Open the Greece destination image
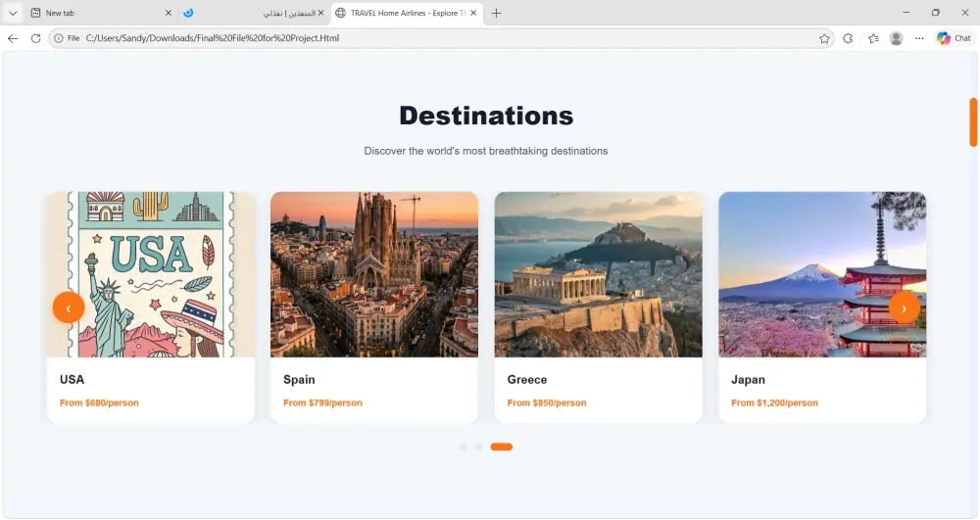The image size is (980, 520). point(598,274)
